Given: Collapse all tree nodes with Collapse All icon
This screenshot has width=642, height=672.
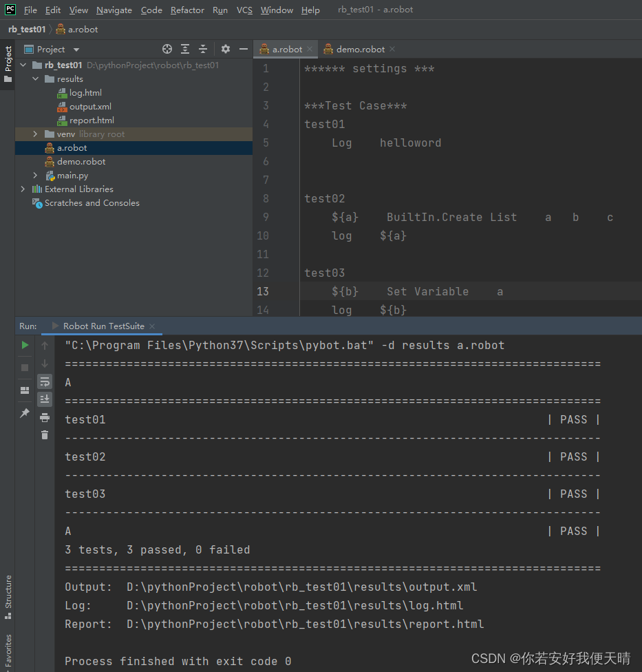Looking at the screenshot, I should pyautogui.click(x=202, y=49).
